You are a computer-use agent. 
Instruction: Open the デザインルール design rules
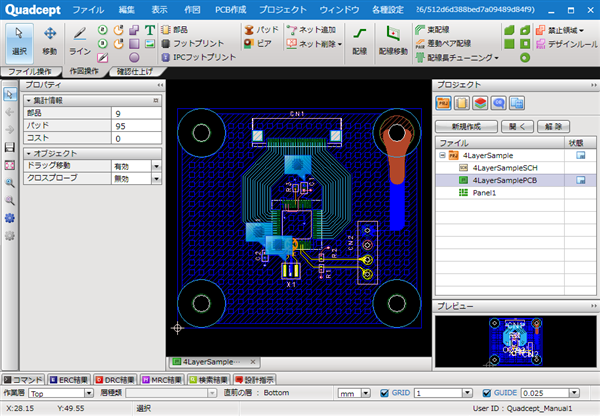coord(567,44)
